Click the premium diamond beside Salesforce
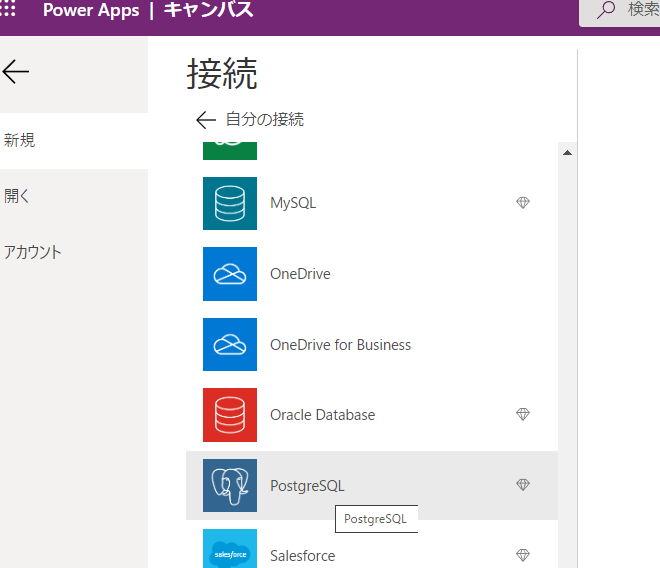 tap(522, 555)
